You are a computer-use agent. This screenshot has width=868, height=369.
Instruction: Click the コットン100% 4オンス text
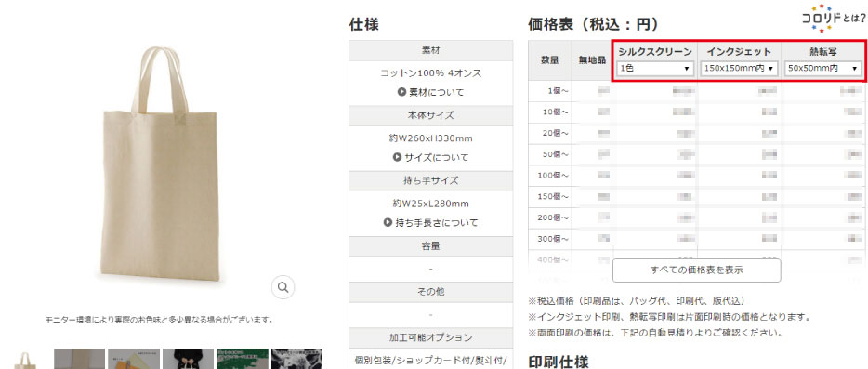click(x=430, y=73)
